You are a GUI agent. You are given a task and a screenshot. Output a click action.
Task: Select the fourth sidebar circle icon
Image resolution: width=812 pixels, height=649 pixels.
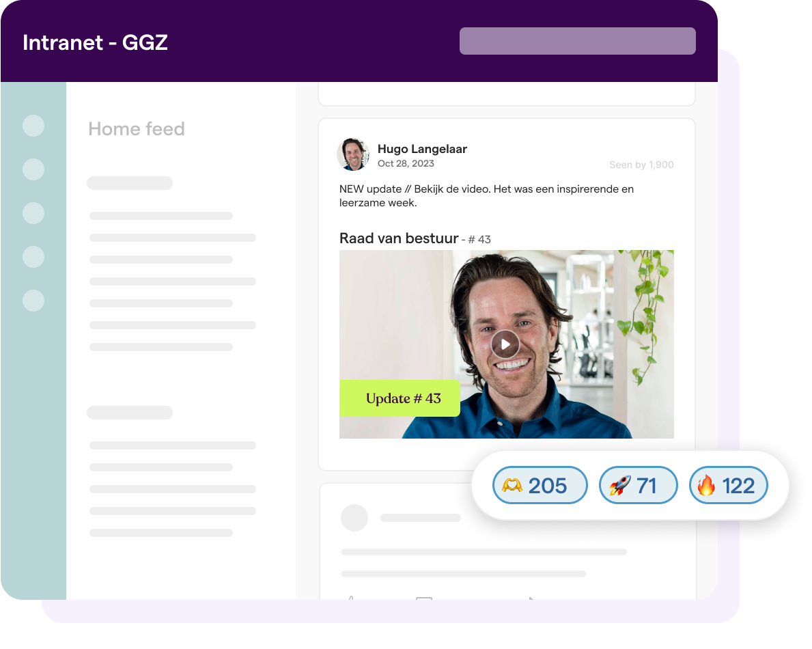[x=33, y=257]
